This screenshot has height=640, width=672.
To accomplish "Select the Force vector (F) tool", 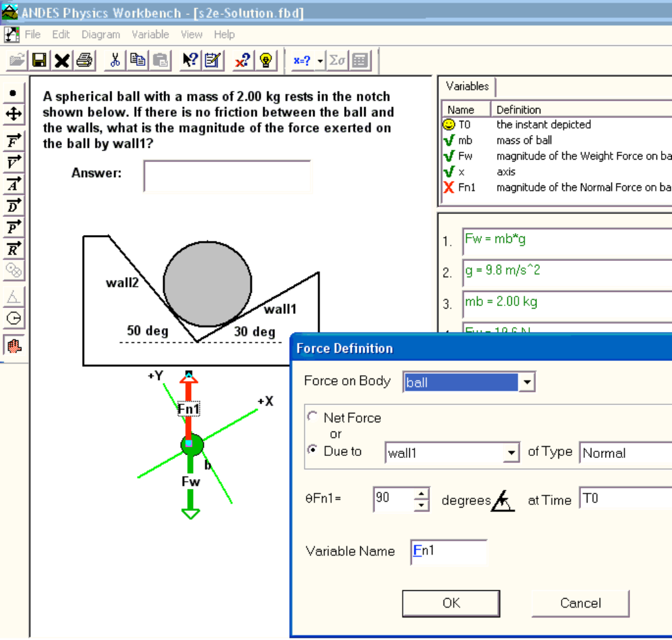I will coord(14,141).
